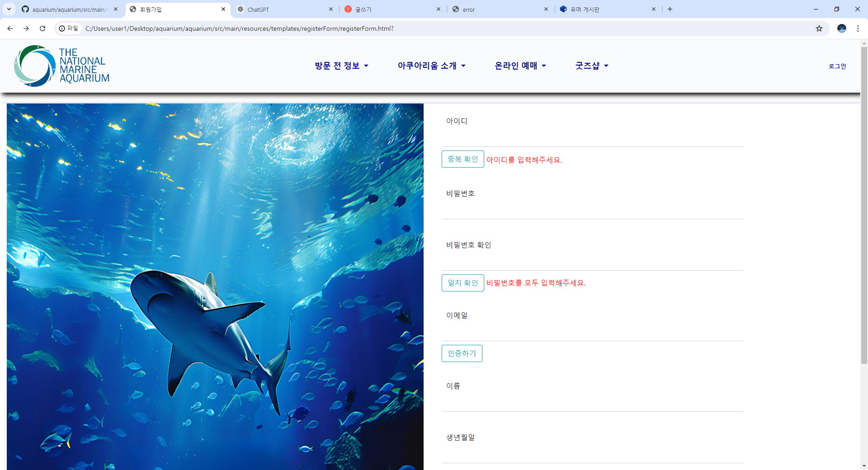Click the 아이디 input field
Viewport: 868px width, 470px height.
coord(592,137)
